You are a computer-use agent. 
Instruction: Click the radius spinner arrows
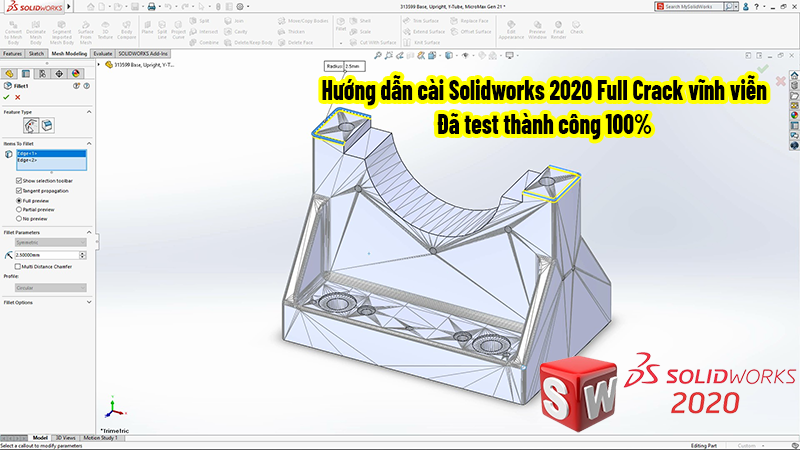click(83, 255)
